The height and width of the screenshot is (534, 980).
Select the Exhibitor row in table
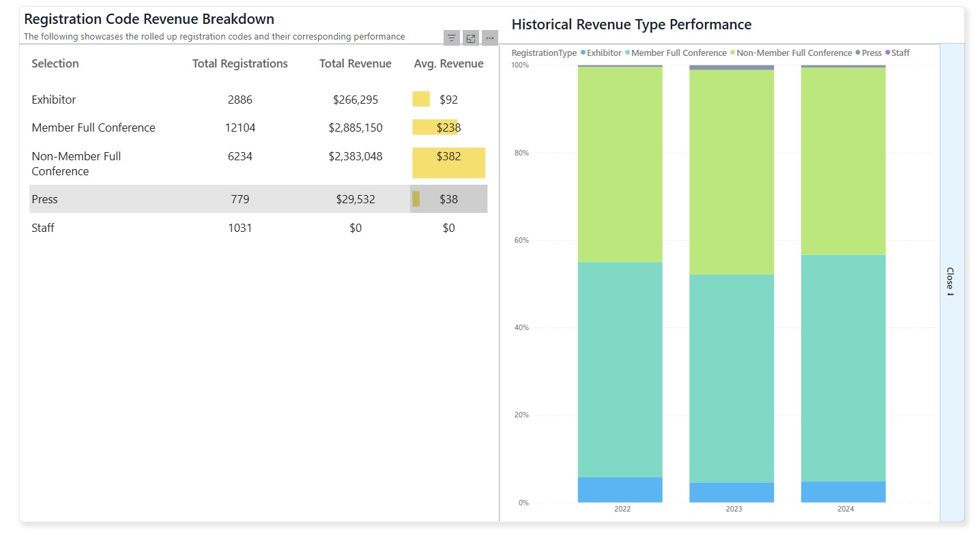coord(54,100)
